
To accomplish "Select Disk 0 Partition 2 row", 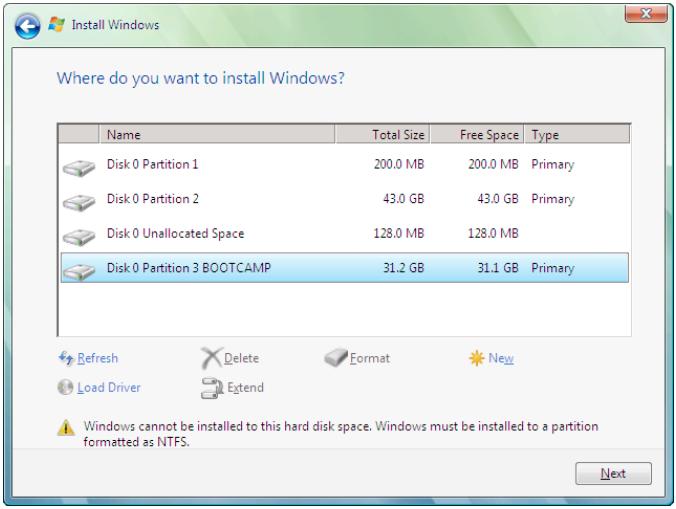I will pos(344,199).
